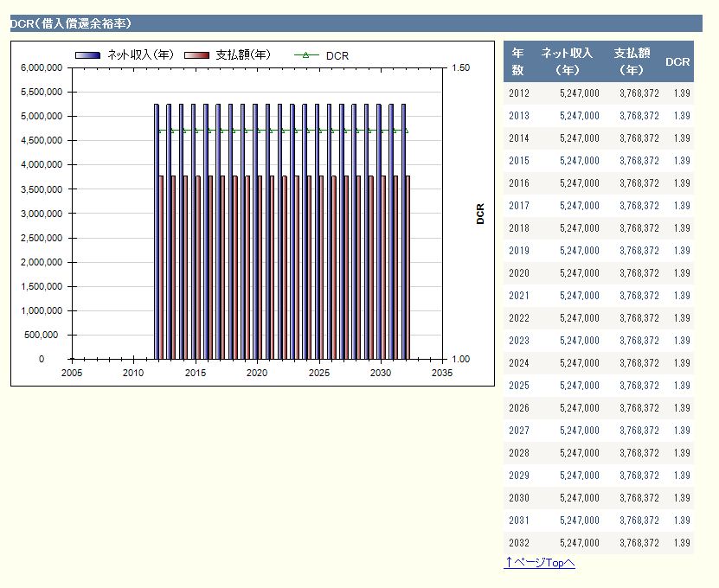719x588 pixels.
Task: Click the vertical DCR axis title
Action: click(480, 213)
